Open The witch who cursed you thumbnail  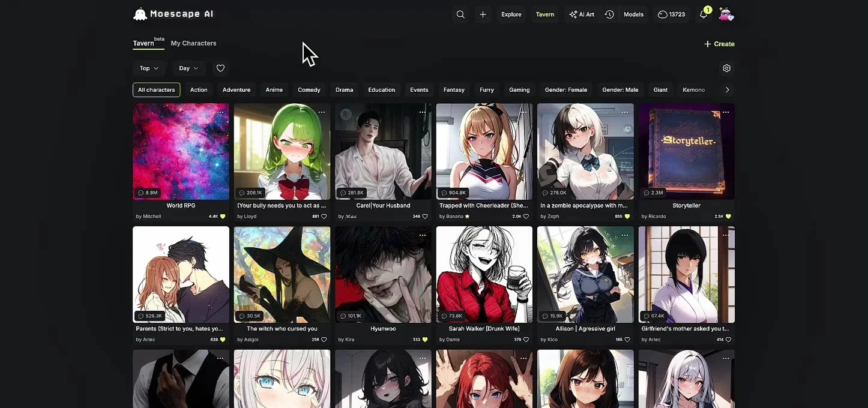click(x=282, y=274)
